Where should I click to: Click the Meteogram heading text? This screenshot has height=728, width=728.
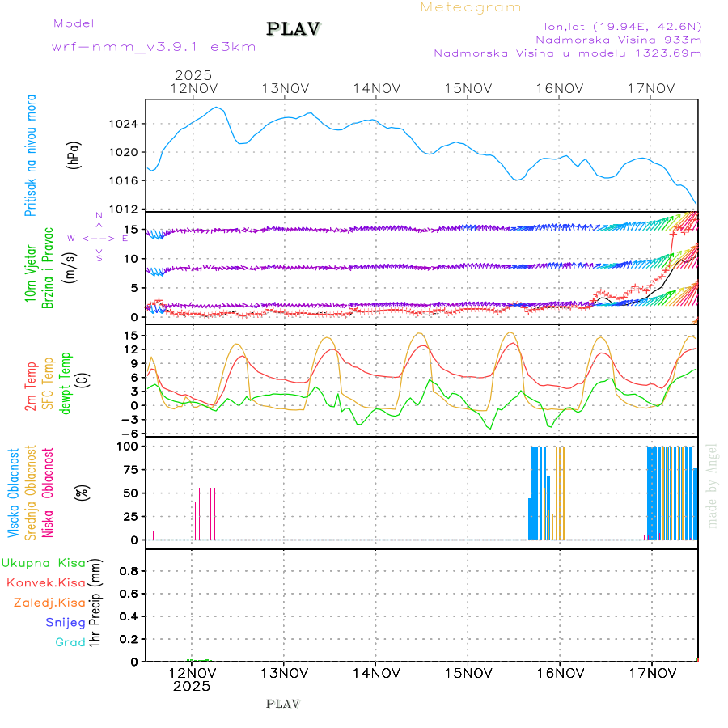[x=471, y=7]
